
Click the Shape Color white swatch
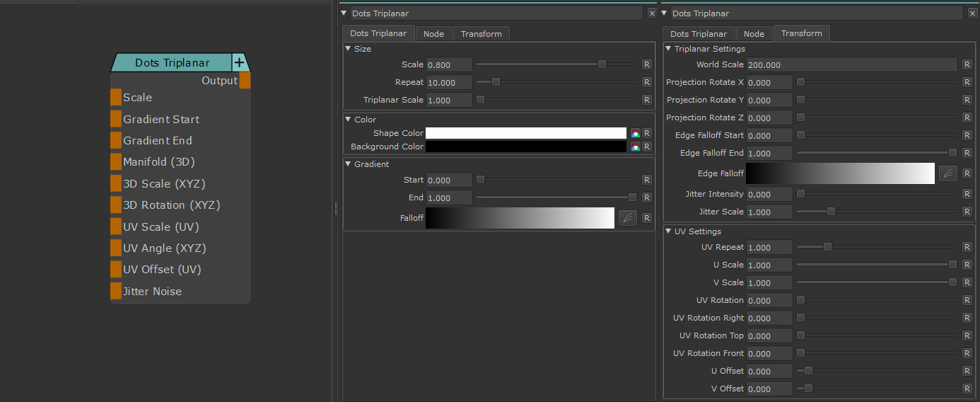(x=525, y=133)
